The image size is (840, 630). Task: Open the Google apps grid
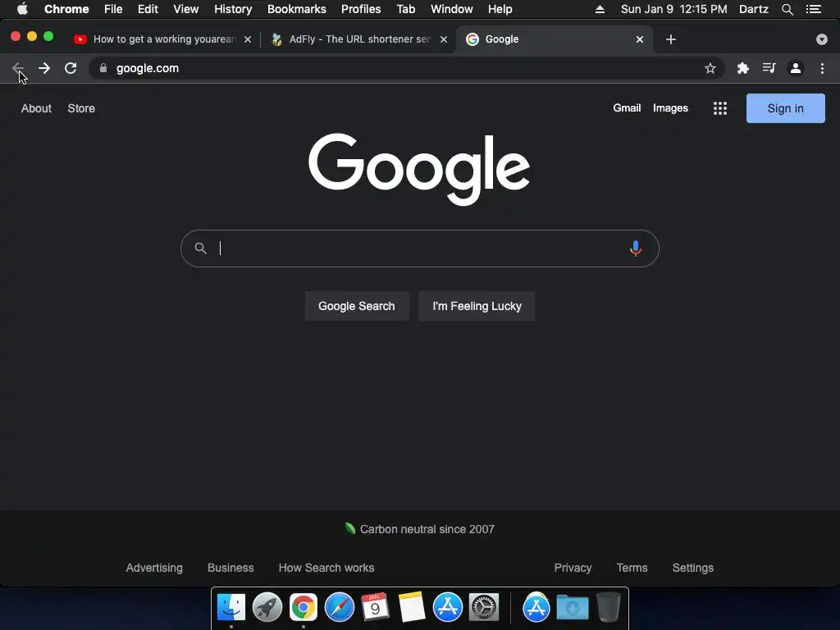coord(720,108)
